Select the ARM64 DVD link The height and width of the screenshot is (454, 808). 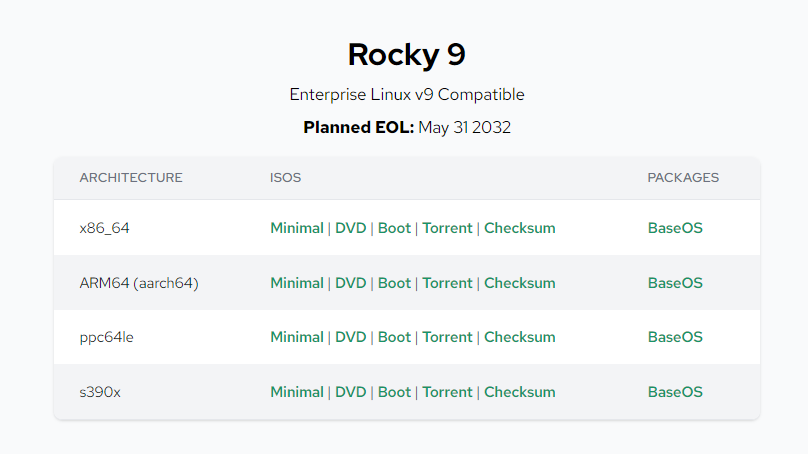(350, 283)
